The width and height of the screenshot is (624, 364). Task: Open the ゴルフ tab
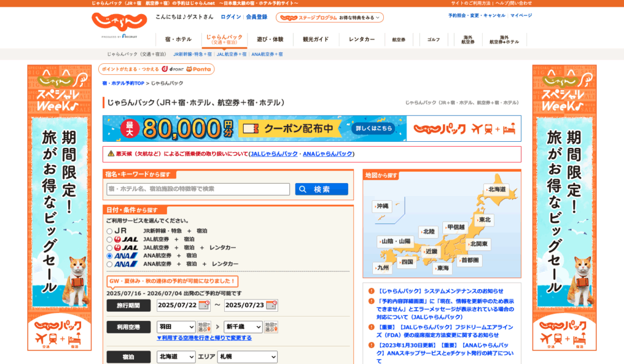tap(433, 40)
